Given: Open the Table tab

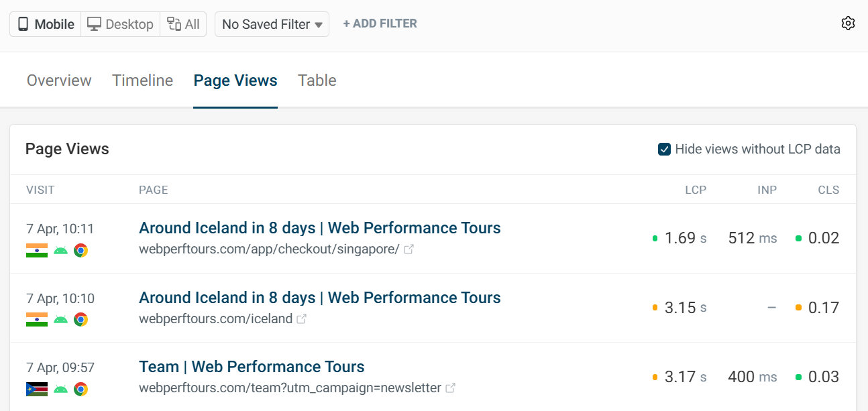Looking at the screenshot, I should tap(317, 80).
